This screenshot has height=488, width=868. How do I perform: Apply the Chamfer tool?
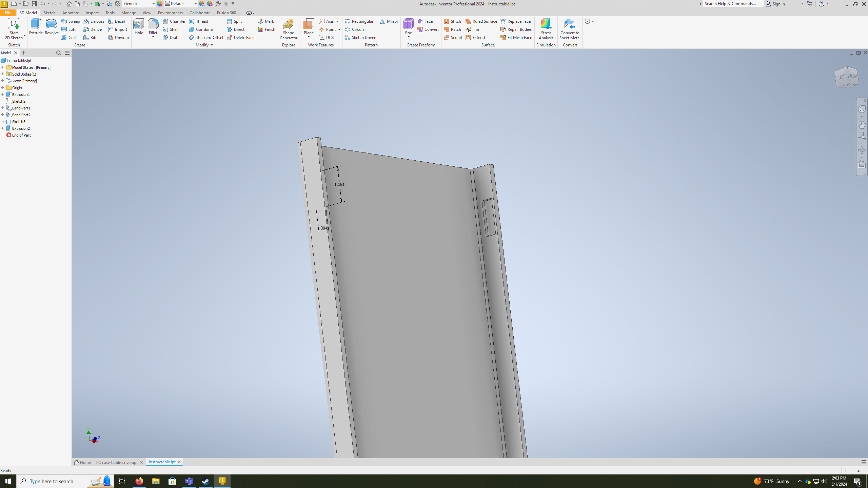pyautogui.click(x=174, y=21)
